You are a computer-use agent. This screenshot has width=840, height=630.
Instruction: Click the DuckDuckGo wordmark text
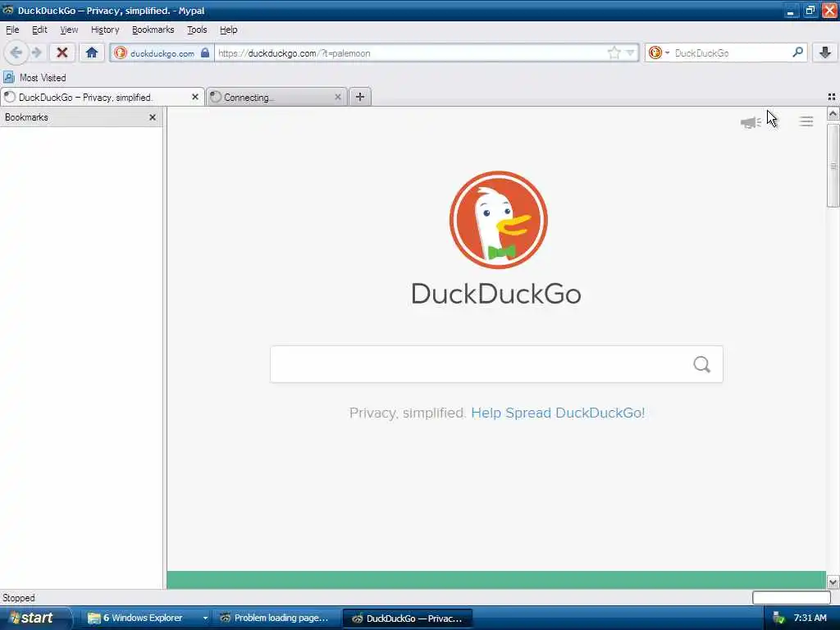[496, 294]
